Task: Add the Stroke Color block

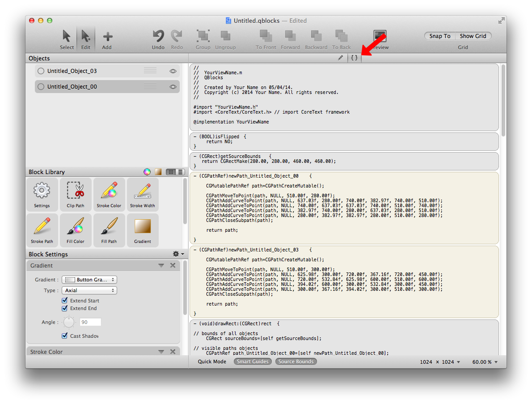Action: click(109, 194)
